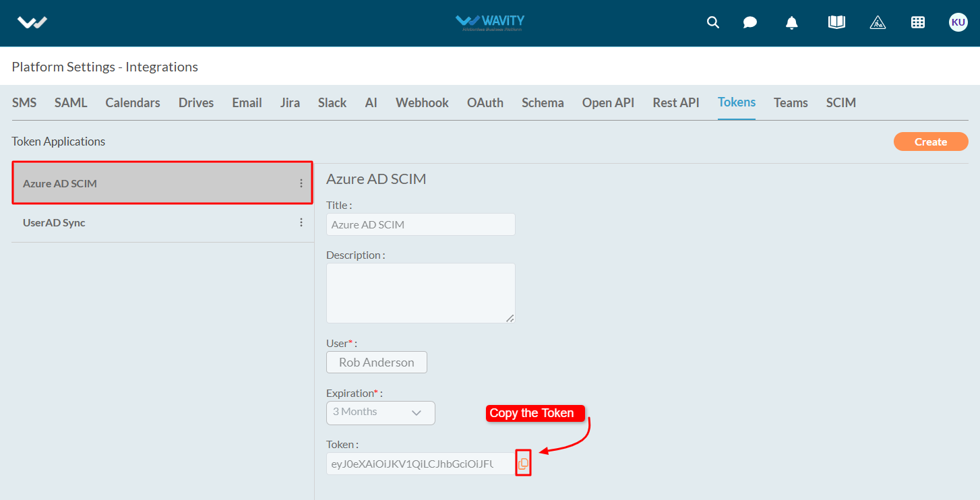Open the Open API tab

(609, 102)
